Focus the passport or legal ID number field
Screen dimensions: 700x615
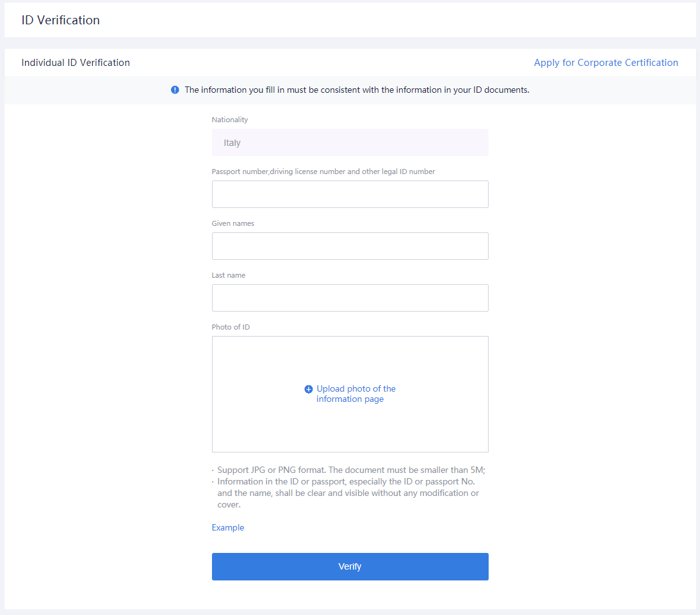350,194
